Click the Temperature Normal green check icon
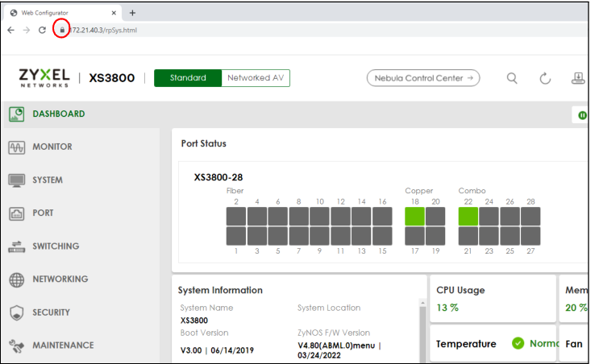 point(518,343)
